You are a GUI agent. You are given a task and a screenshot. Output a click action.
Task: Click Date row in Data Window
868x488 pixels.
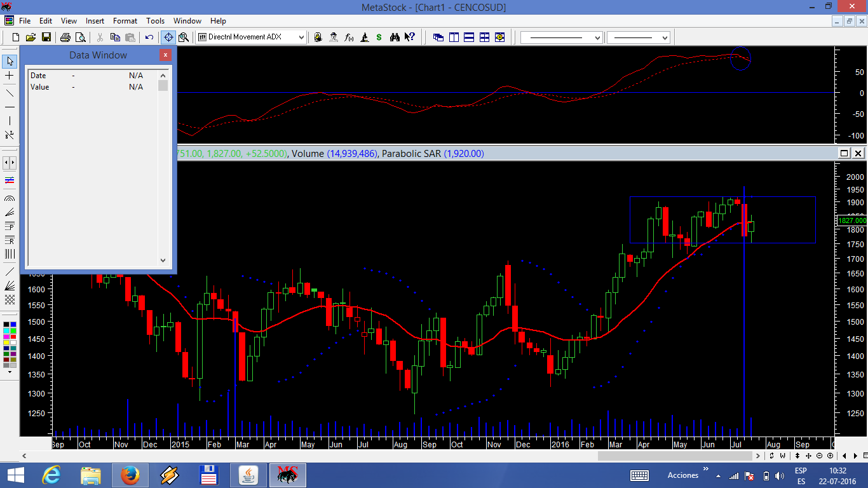[x=93, y=76]
